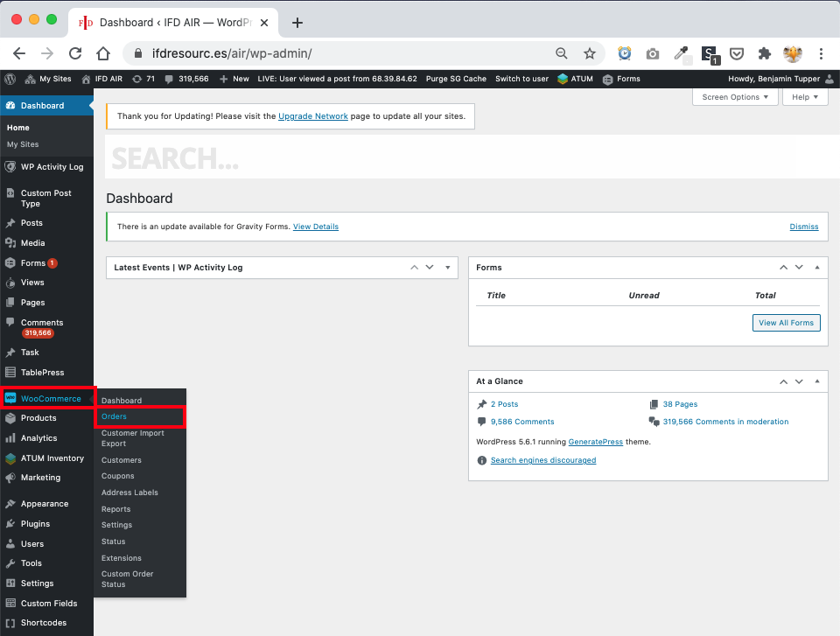Toggle the Latest Events widget panel
Image resolution: width=840 pixels, height=636 pixels.
point(448,268)
